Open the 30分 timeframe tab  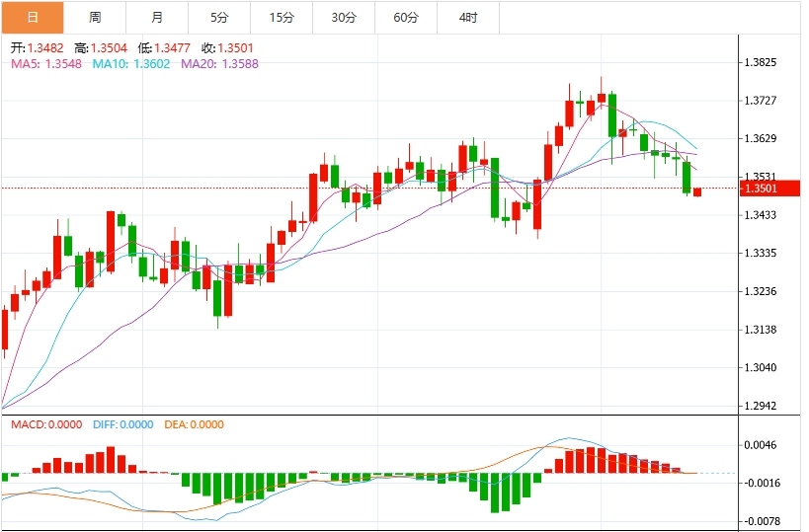(344, 18)
